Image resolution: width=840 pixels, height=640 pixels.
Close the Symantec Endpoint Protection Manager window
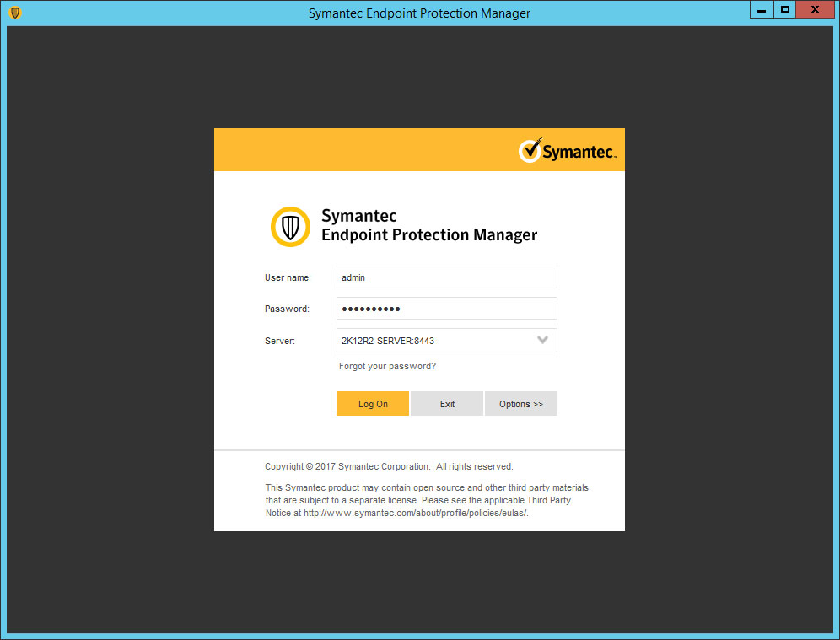(x=815, y=9)
